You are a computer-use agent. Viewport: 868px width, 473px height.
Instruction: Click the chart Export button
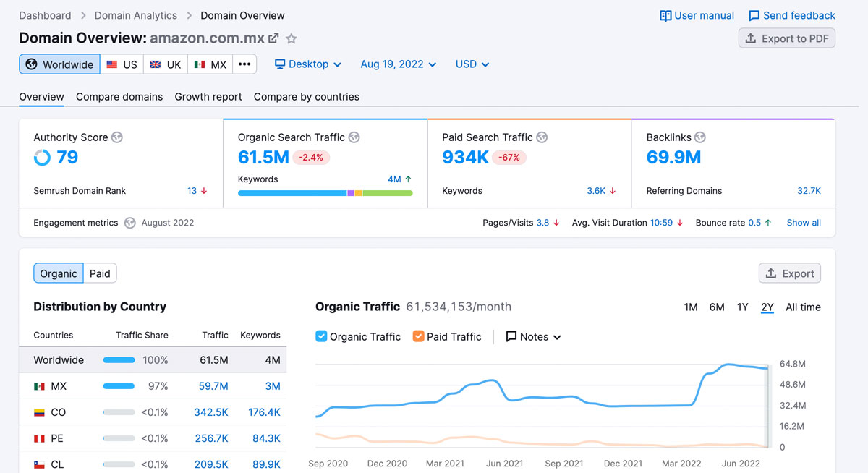pos(790,273)
